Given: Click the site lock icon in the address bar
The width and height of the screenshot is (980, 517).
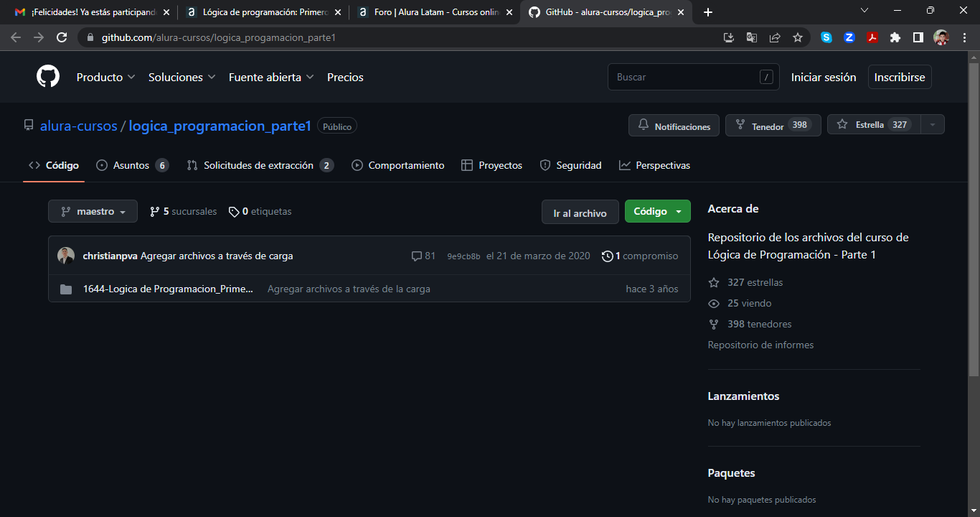Looking at the screenshot, I should coord(90,37).
